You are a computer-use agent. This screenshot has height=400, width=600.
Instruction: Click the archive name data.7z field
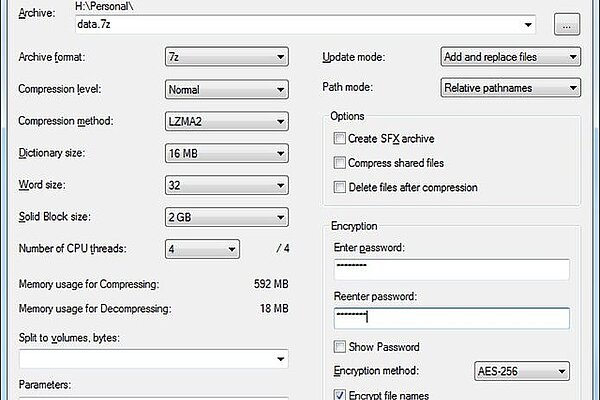[x=305, y=24]
